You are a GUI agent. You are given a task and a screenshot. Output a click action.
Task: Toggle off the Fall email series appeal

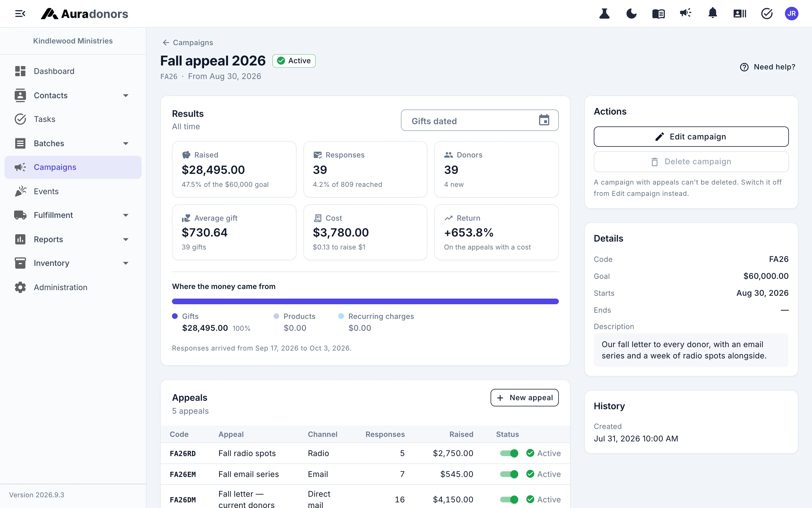[509, 474]
